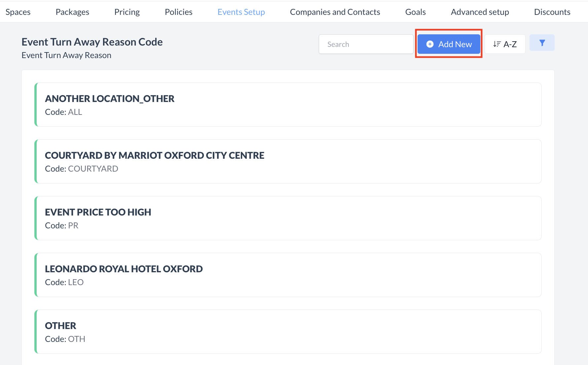
Task: Click the plus icon in Add New
Action: [x=430, y=44]
